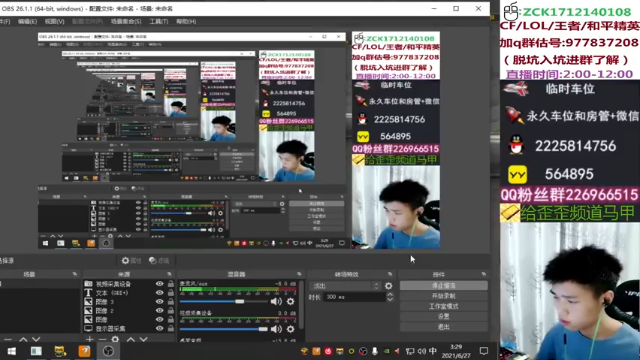Hide the 显示器采集 source
This screenshot has width=640, height=360.
[159, 328]
